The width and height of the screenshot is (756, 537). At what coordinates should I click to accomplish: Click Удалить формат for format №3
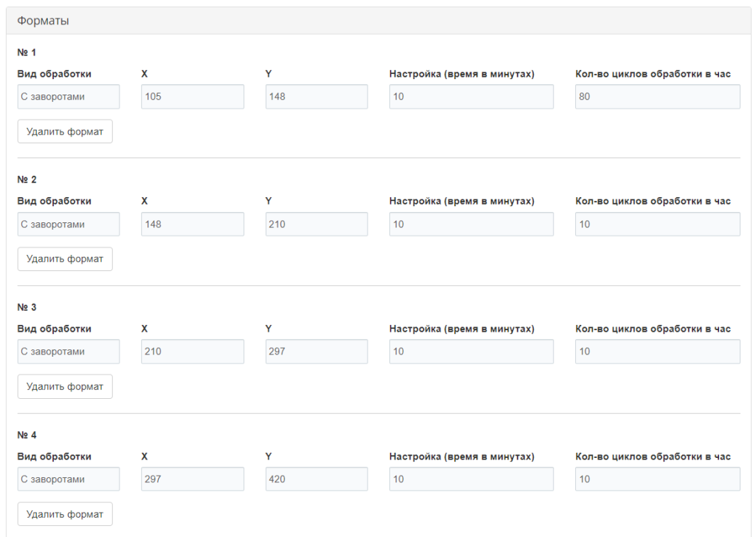65,386
